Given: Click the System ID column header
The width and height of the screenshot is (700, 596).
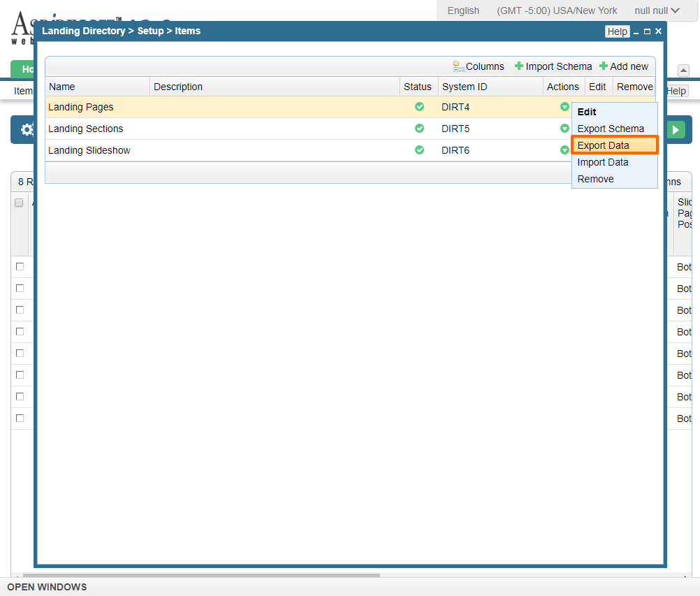Looking at the screenshot, I should [x=490, y=87].
